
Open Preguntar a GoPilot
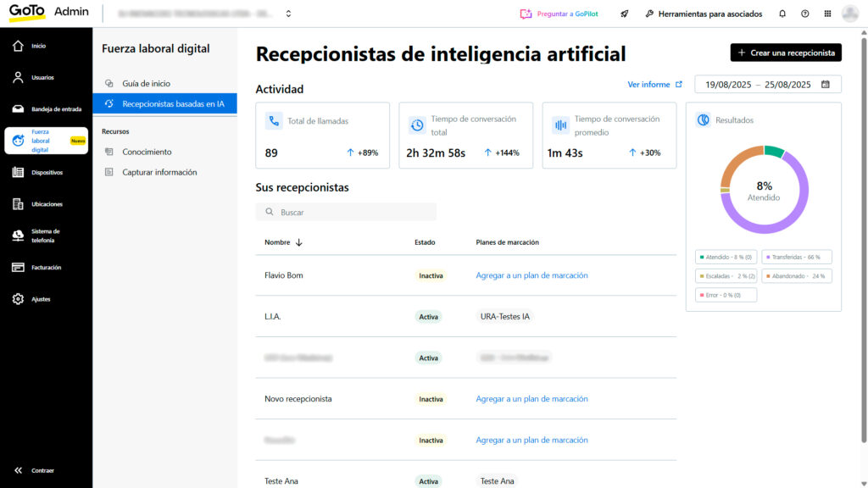[559, 14]
